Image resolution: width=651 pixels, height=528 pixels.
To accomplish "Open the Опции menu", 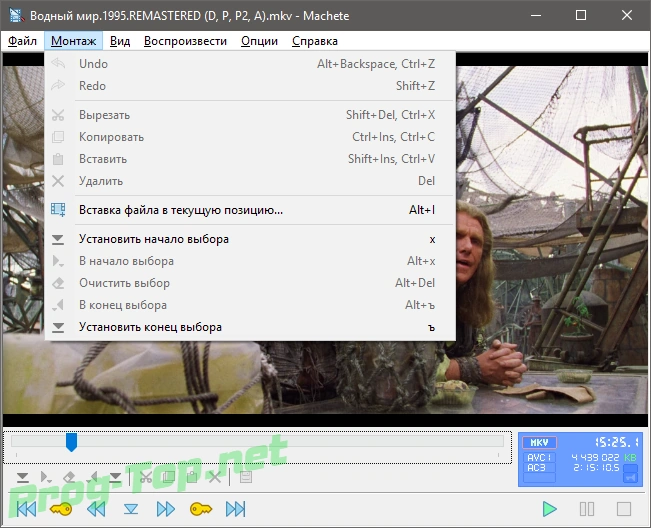I will pos(259,41).
